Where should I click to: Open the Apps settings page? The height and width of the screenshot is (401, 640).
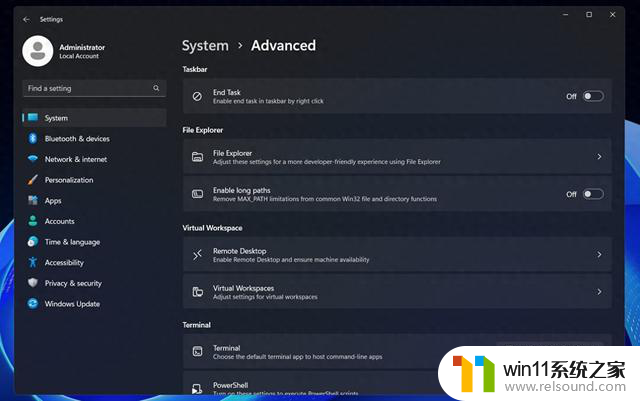pyautogui.click(x=94, y=200)
